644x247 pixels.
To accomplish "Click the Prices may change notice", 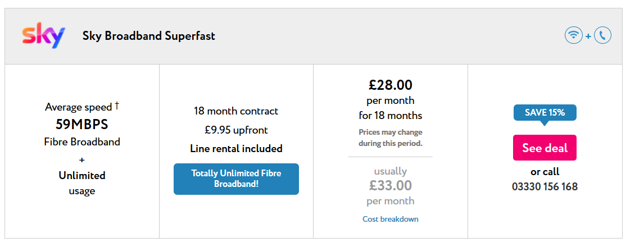I will (390, 138).
